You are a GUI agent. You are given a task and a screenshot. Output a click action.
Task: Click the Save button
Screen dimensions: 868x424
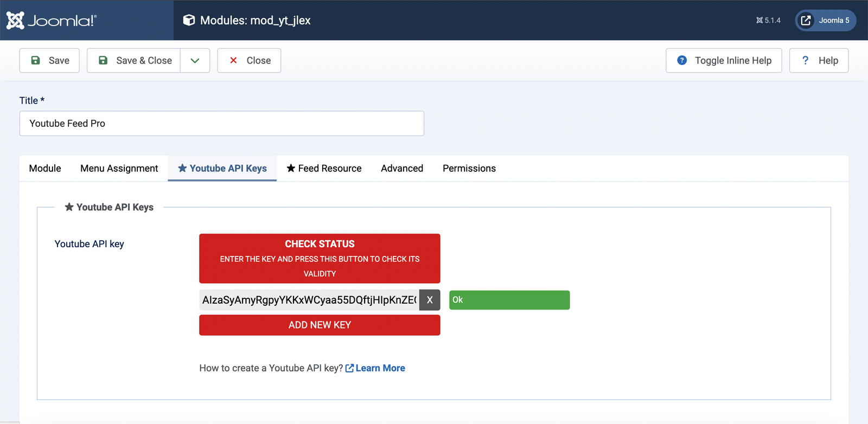[49, 60]
